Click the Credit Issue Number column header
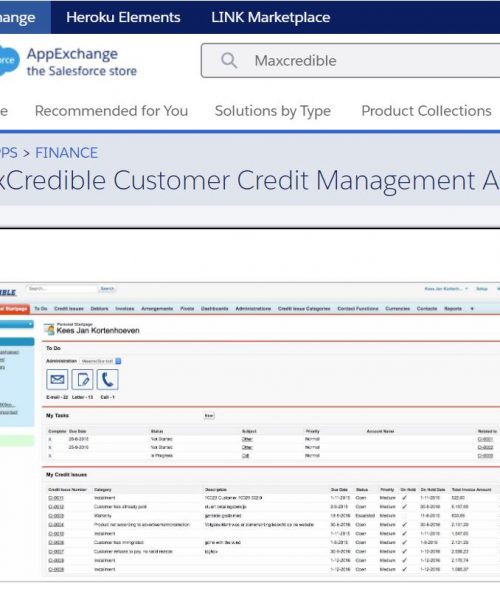 click(x=67, y=489)
